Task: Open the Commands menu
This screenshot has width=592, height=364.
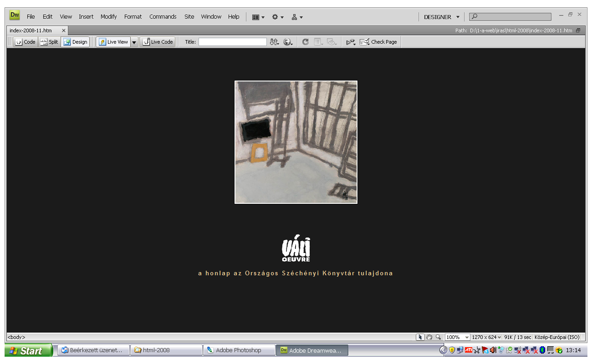Action: [163, 17]
